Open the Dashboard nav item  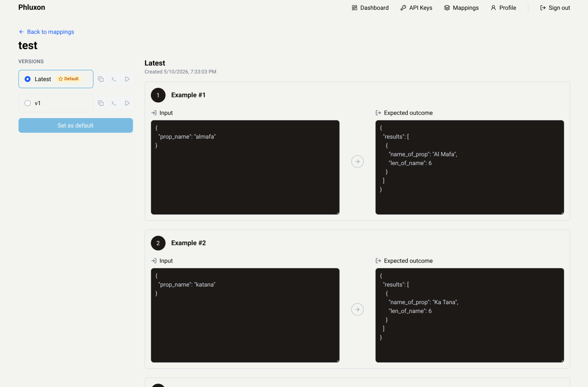[370, 8]
